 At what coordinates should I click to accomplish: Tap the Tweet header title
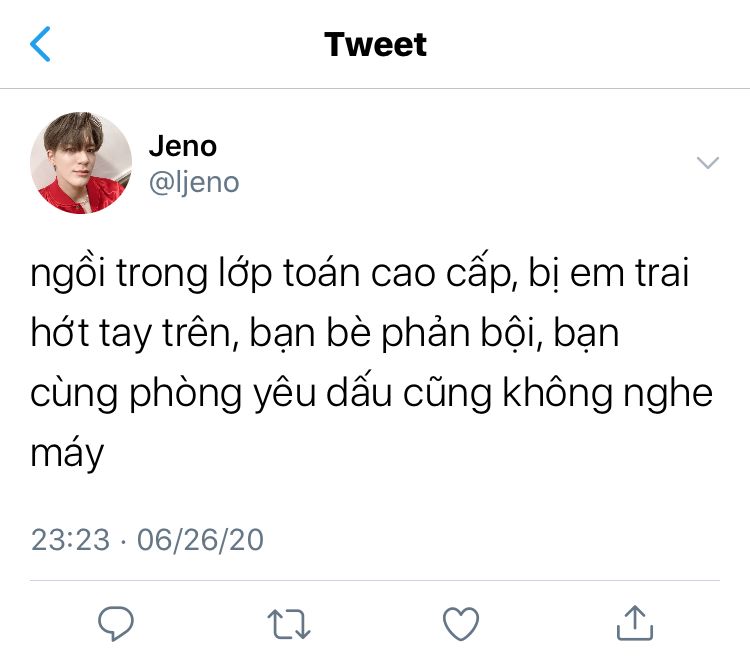click(x=375, y=44)
